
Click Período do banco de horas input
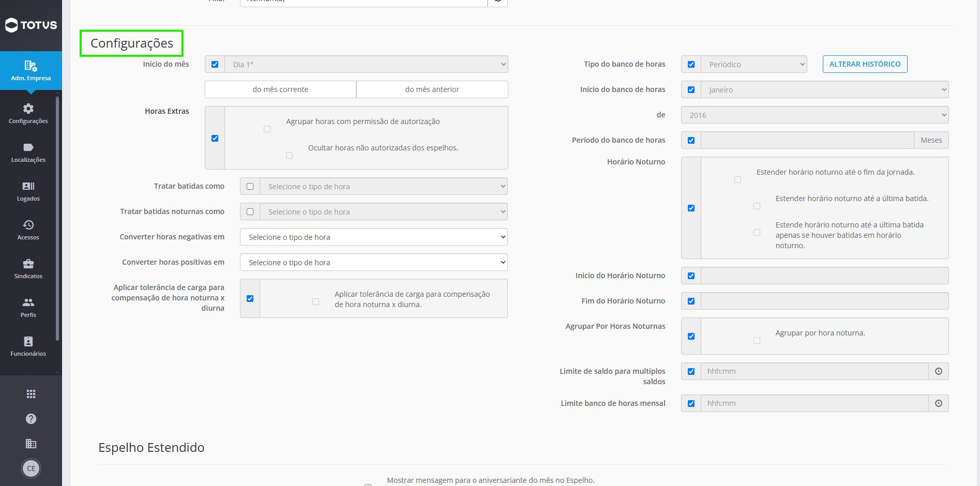pos(807,140)
